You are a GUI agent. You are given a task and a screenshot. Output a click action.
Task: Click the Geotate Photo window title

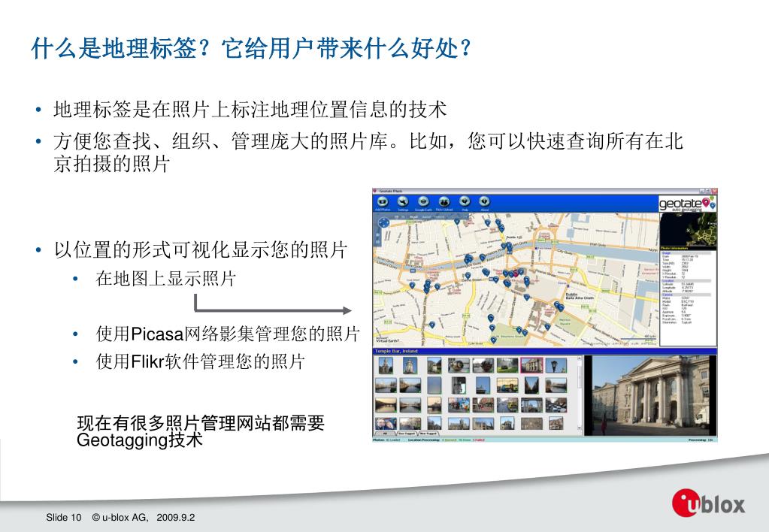pyautogui.click(x=391, y=191)
